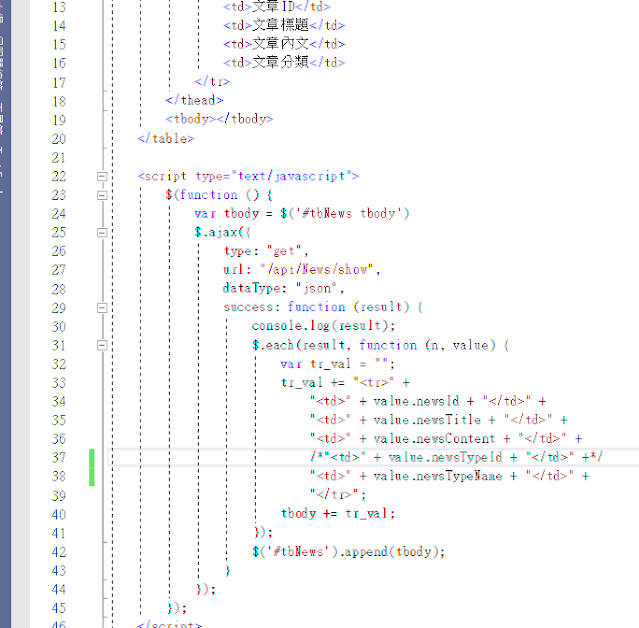Click the 'type: "get"' line
The width and height of the screenshot is (639, 628).
point(266,251)
